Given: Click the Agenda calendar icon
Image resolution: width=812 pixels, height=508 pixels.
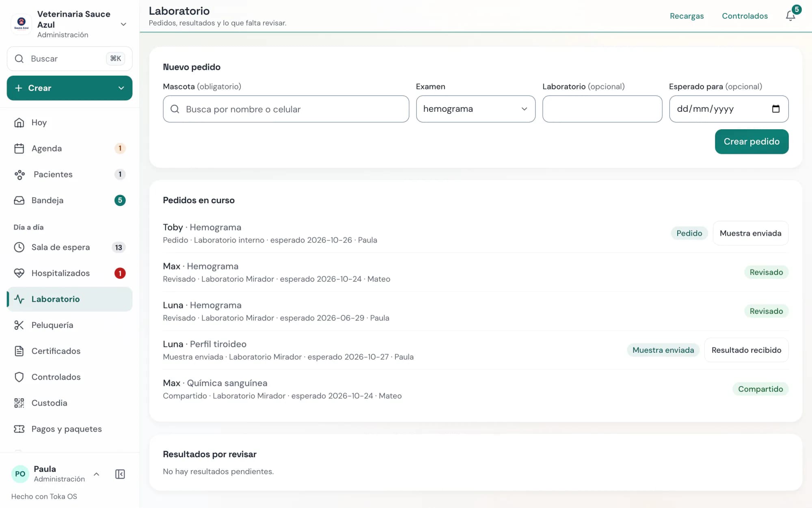Looking at the screenshot, I should (19, 148).
